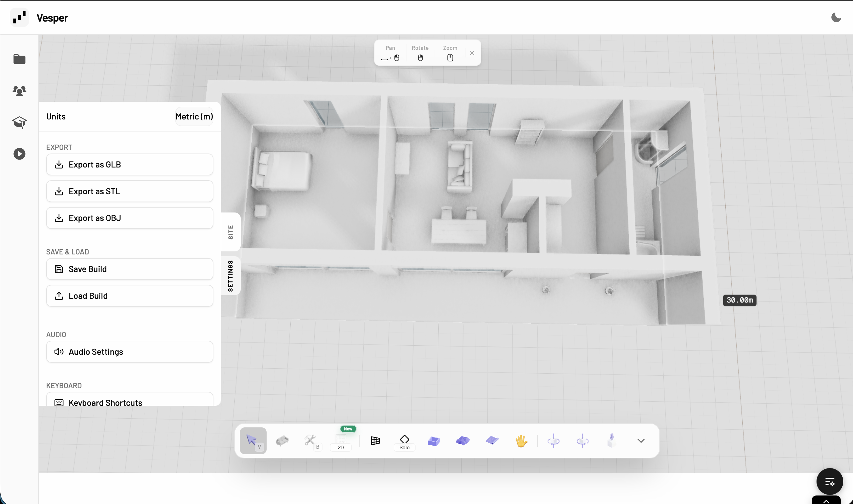Click the Save Build button
853x504 pixels.
(130, 269)
